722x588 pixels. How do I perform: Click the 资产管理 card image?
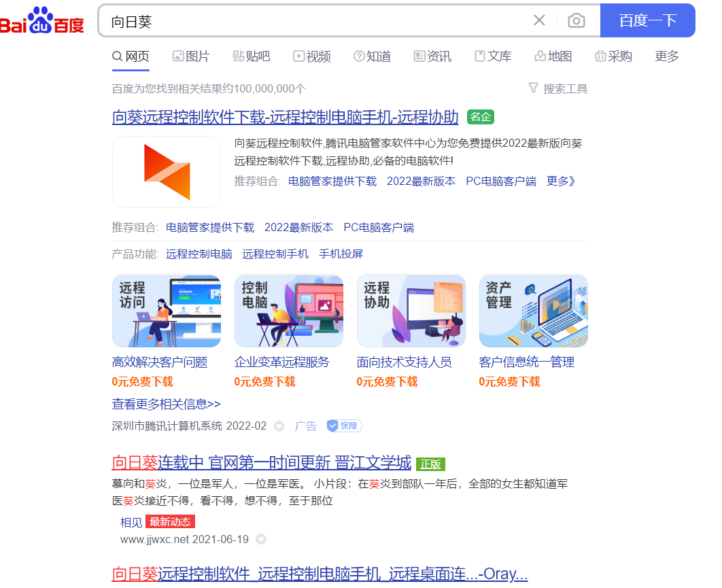click(533, 311)
